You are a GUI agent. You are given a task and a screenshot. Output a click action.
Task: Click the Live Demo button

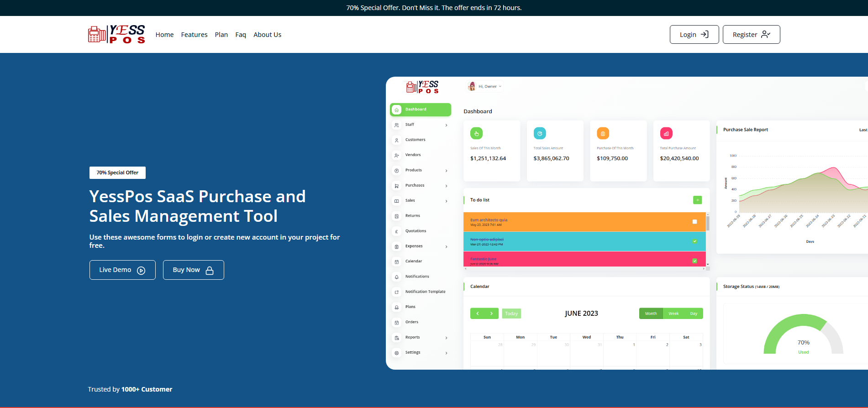122,270
